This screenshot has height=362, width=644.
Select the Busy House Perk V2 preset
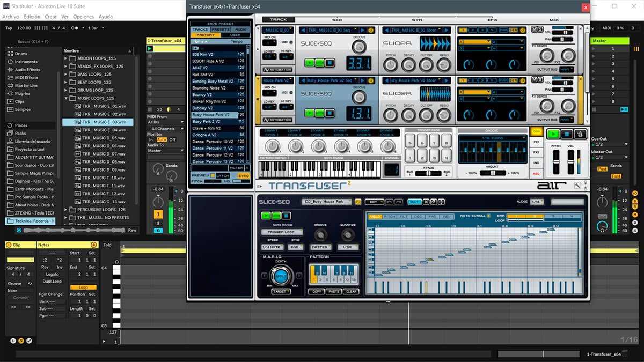[215, 115]
